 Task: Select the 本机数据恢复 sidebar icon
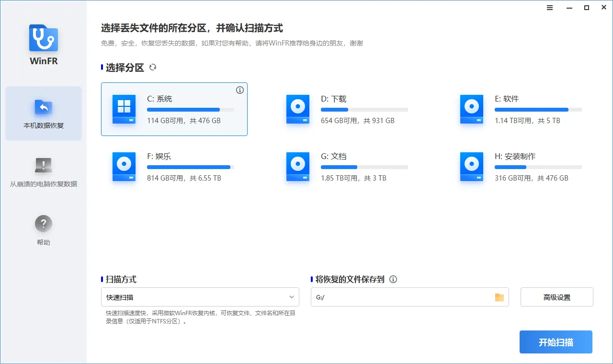pos(44,108)
